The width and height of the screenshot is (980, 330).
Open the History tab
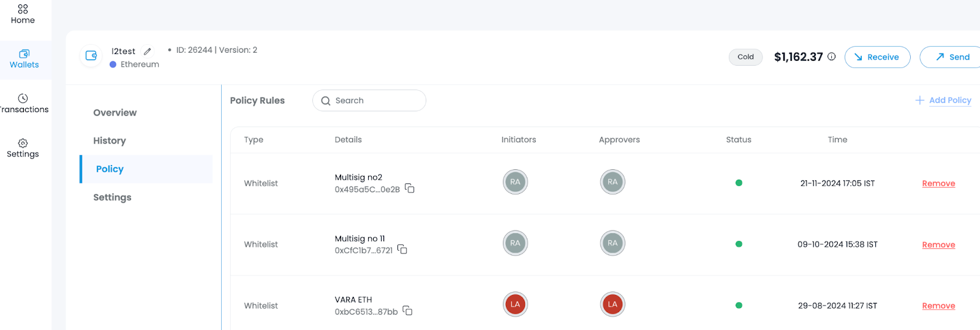110,141
